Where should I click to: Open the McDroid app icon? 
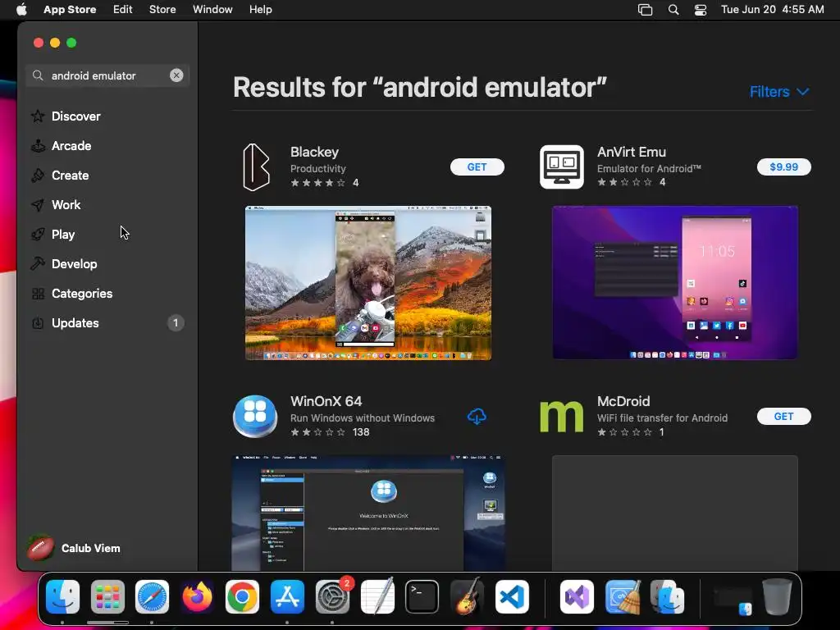pyautogui.click(x=561, y=416)
